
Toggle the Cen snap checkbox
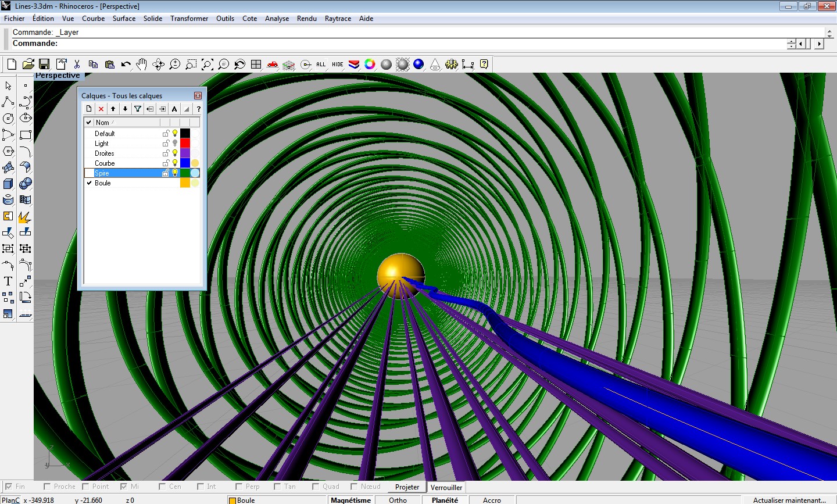(162, 487)
